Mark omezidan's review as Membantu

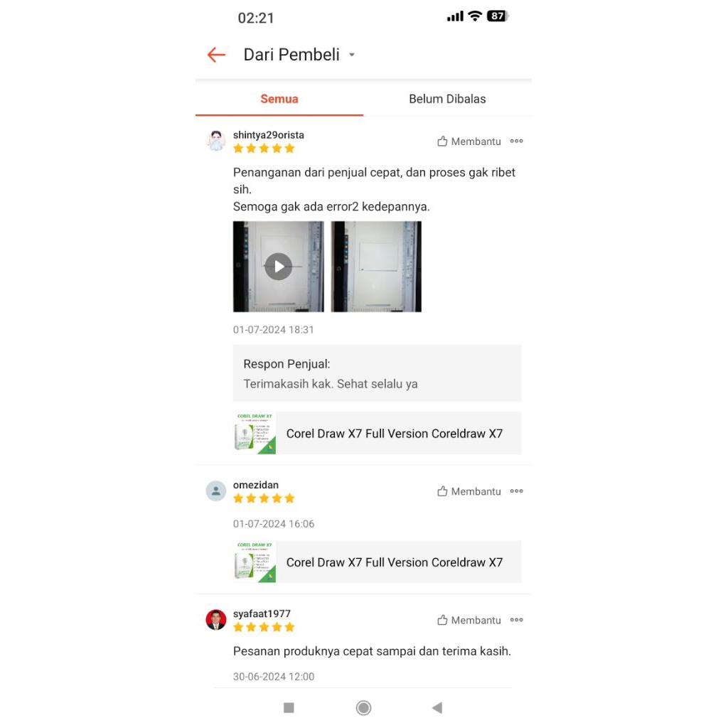pyautogui.click(x=469, y=491)
